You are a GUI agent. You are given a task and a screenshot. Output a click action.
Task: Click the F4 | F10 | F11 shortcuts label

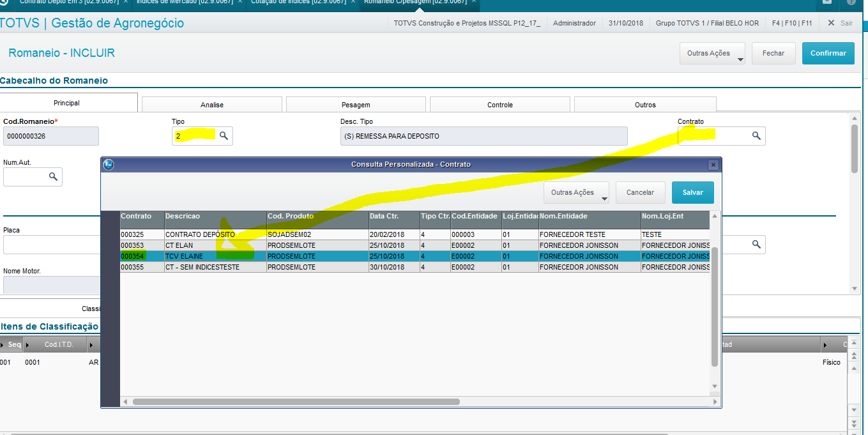(x=792, y=23)
